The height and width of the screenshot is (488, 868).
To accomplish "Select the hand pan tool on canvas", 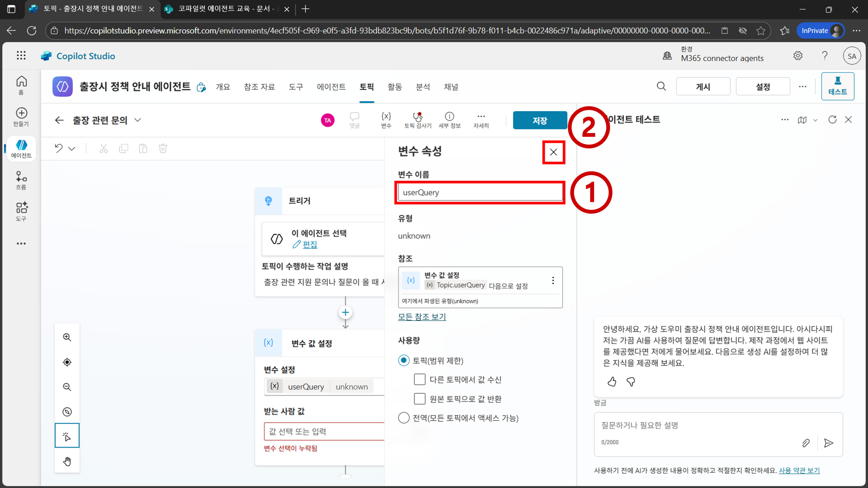I will point(67,461).
